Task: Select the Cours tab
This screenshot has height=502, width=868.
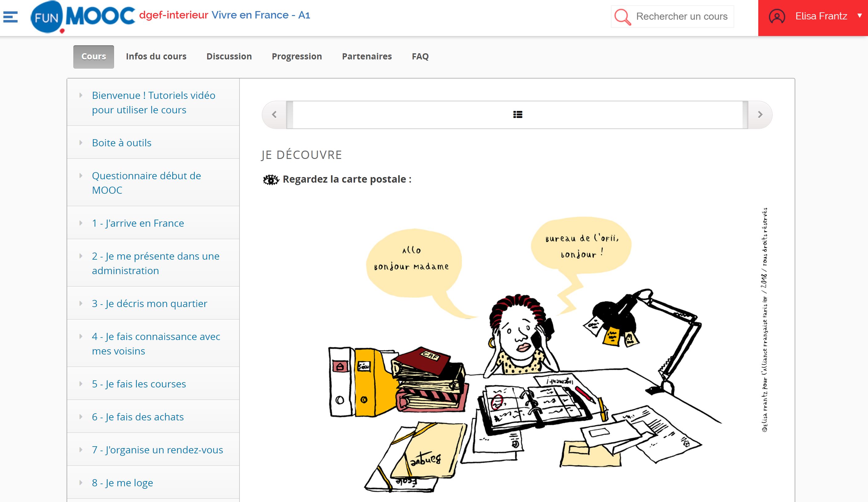Action: click(94, 57)
